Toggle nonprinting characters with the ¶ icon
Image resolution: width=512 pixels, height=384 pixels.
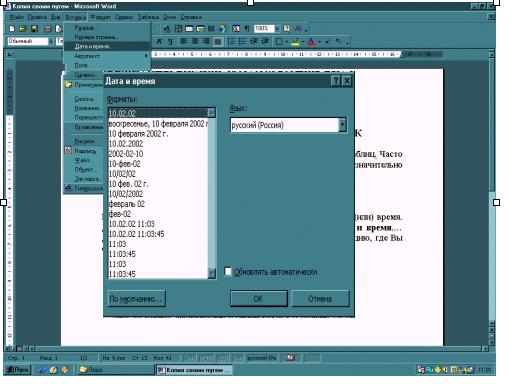(x=247, y=29)
